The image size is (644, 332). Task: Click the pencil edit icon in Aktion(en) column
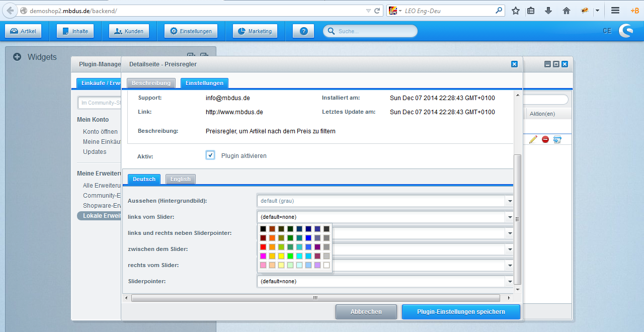pos(533,139)
